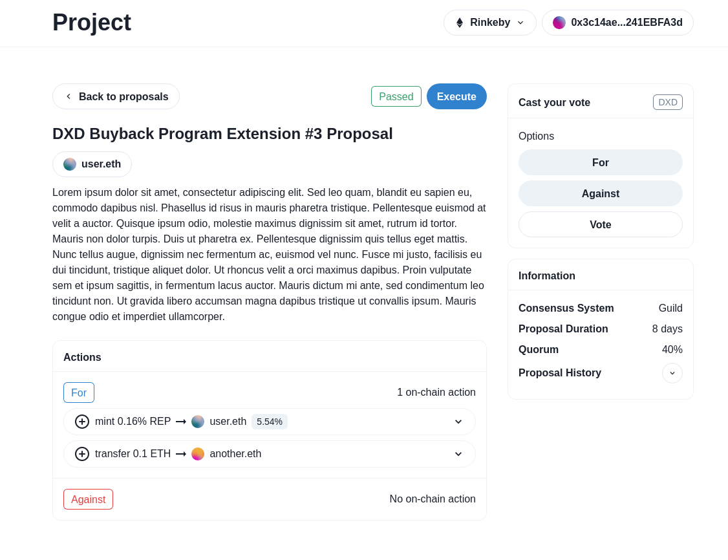Click the wallet avatar beside 0x3c14ae address

pos(559,23)
